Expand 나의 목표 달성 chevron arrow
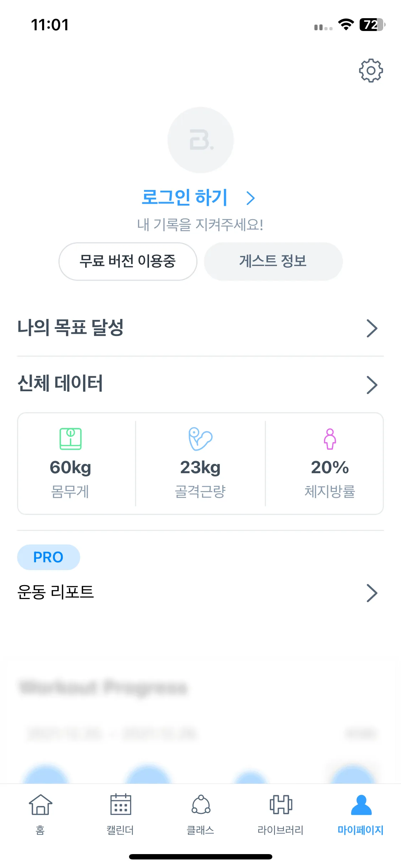The width and height of the screenshot is (401, 868). 372,328
